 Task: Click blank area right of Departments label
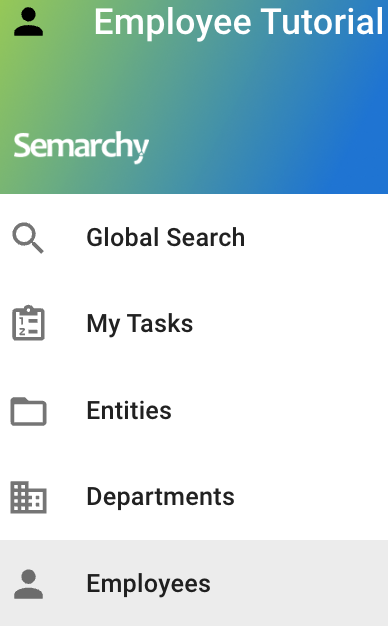pyautogui.click(x=313, y=497)
